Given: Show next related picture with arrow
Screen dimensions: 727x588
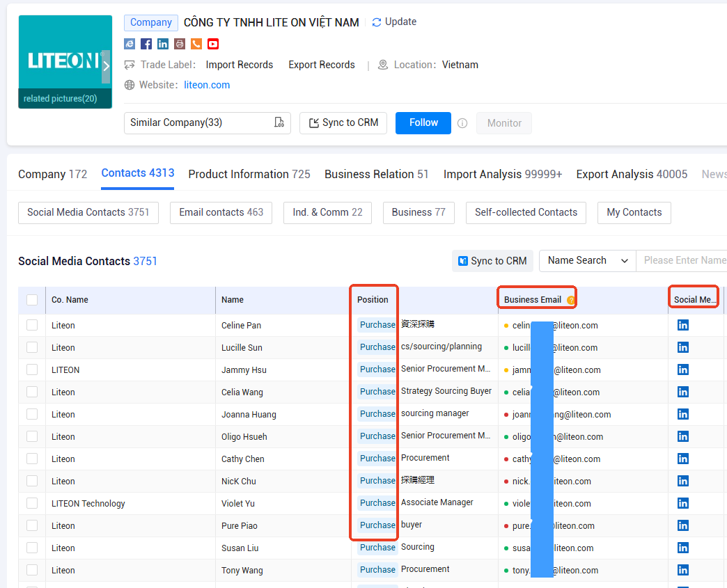Looking at the screenshot, I should point(106,66).
